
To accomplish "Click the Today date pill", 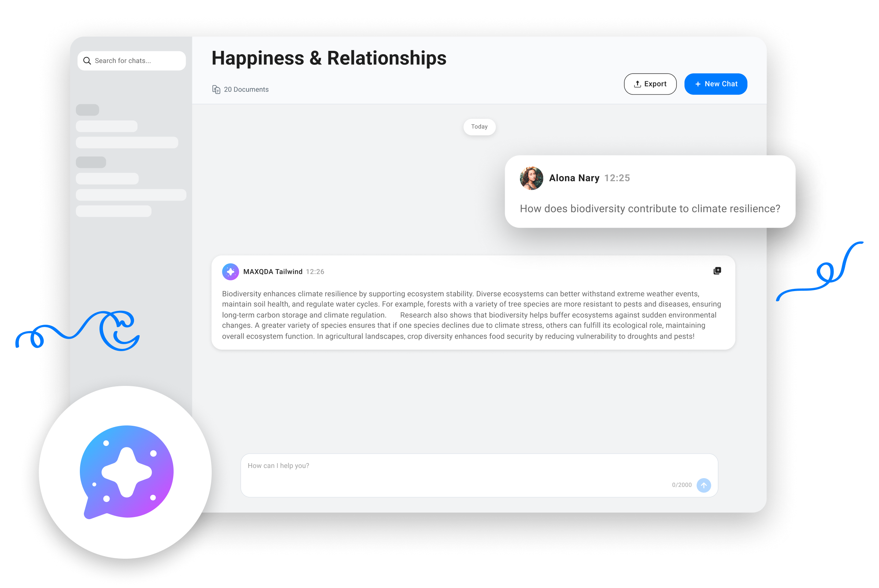I will pyautogui.click(x=479, y=127).
